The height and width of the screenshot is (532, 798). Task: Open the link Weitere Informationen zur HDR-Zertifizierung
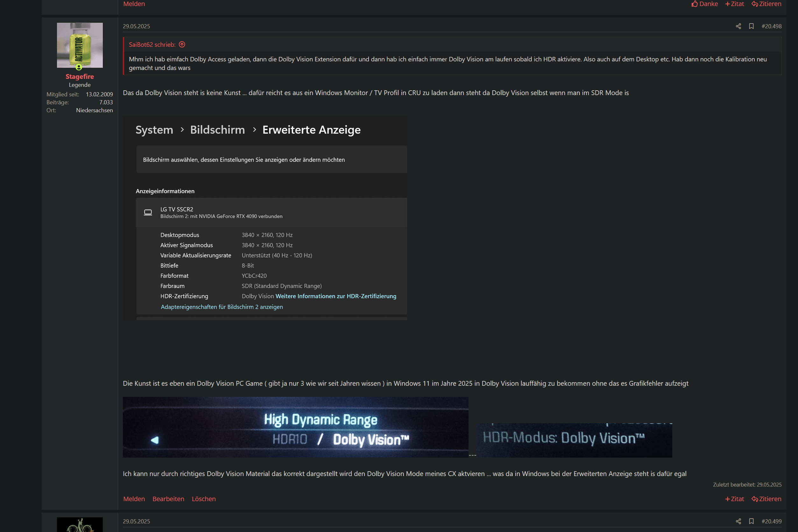pos(336,296)
